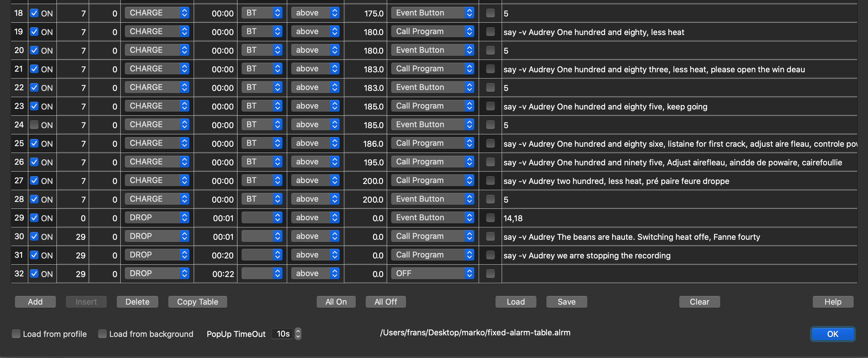Click the All Off button

click(x=386, y=302)
